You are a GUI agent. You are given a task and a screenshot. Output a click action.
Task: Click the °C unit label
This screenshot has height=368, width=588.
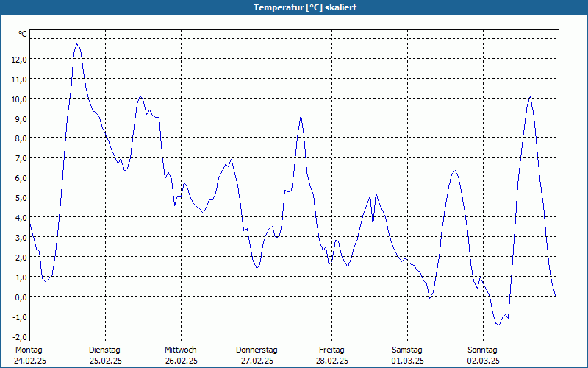(23, 34)
